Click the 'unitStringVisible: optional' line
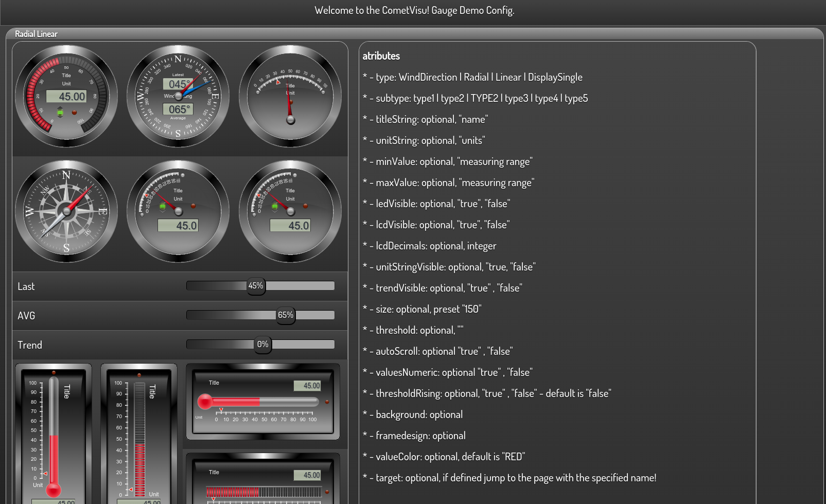This screenshot has width=826, height=504. pos(449,267)
